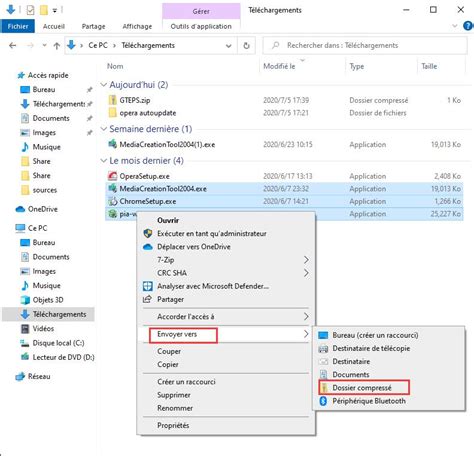This screenshot has height=456, width=474.
Task: Click Ce PC in the address breadcrumb
Action: pyautogui.click(x=98, y=45)
